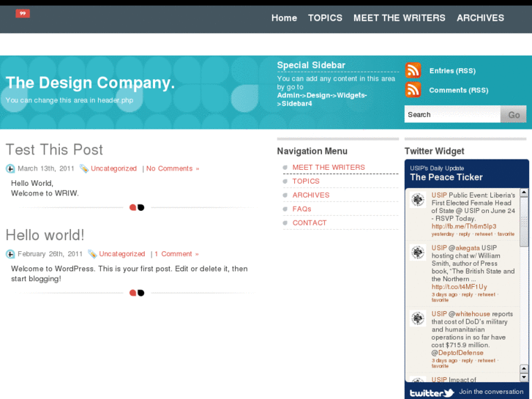Open the 1 Comment link
The height and width of the screenshot is (399, 532).
coord(176,254)
